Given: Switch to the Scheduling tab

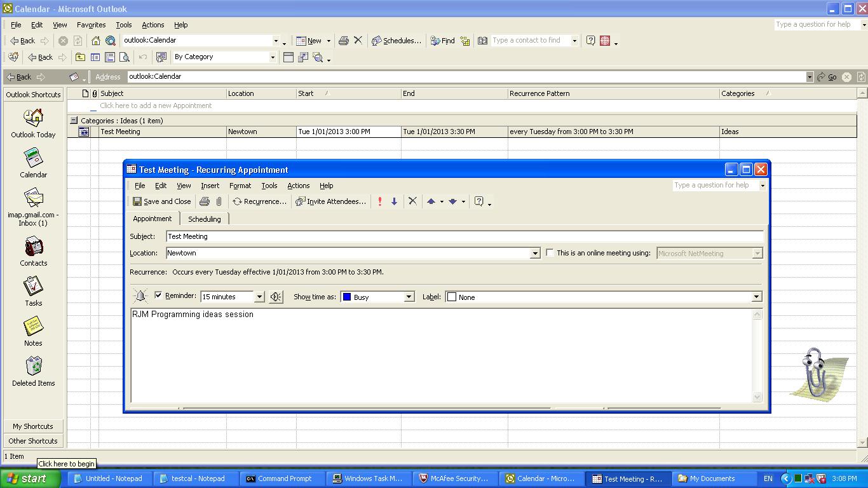Looking at the screenshot, I should [x=204, y=219].
